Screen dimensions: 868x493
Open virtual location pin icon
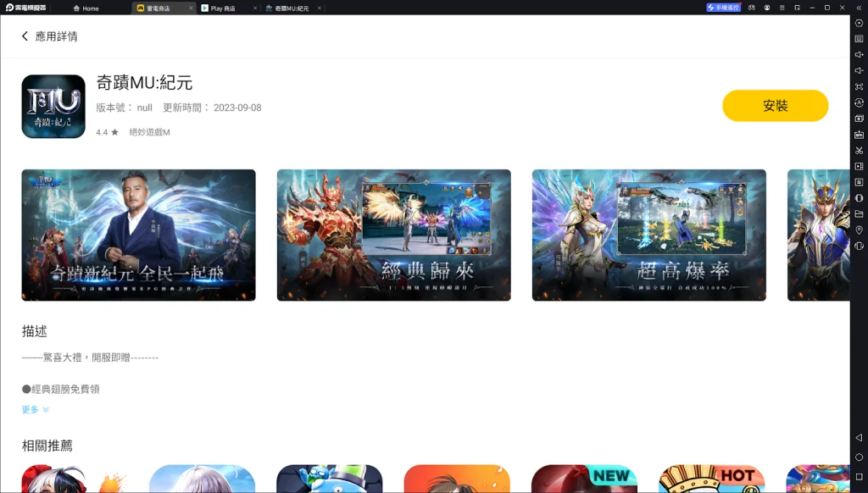pos(859,230)
